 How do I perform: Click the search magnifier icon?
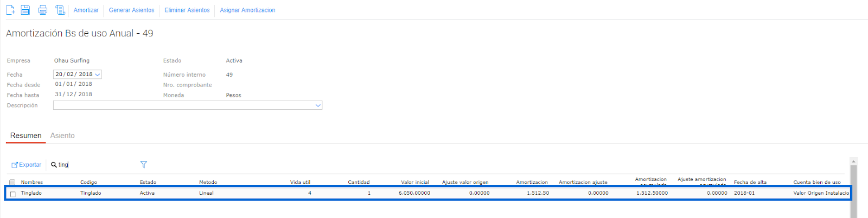point(54,165)
